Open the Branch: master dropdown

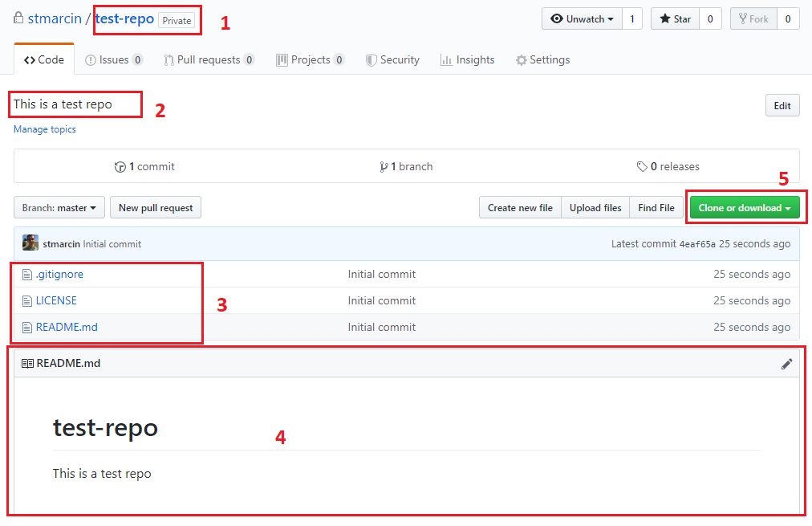(x=59, y=208)
